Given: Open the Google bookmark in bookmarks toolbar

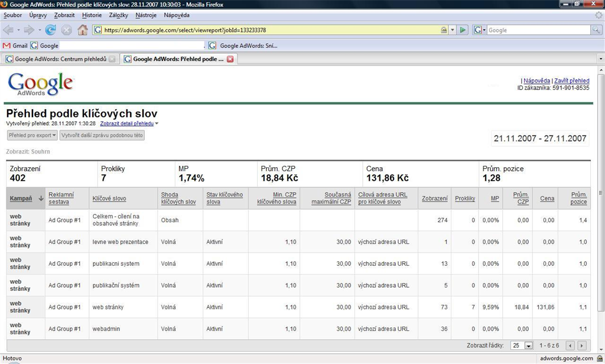Looking at the screenshot, I should 44,45.
